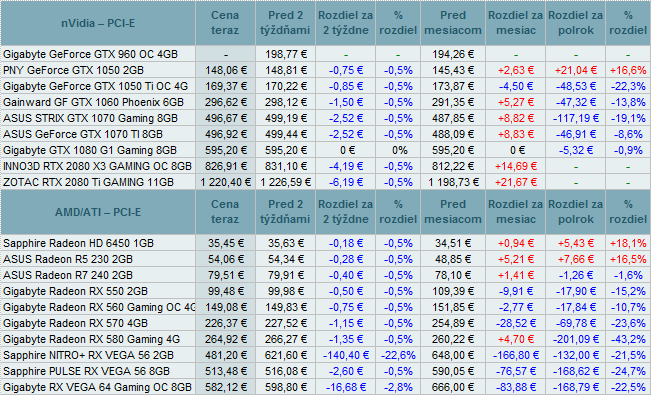
Task: Click the AMD/ATI – PCI-E header cell
Action: [x=98, y=212]
